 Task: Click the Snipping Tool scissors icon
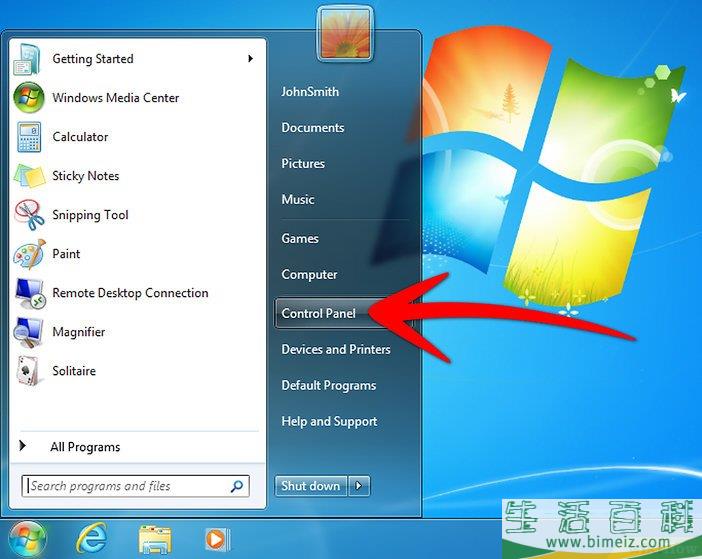pos(30,215)
